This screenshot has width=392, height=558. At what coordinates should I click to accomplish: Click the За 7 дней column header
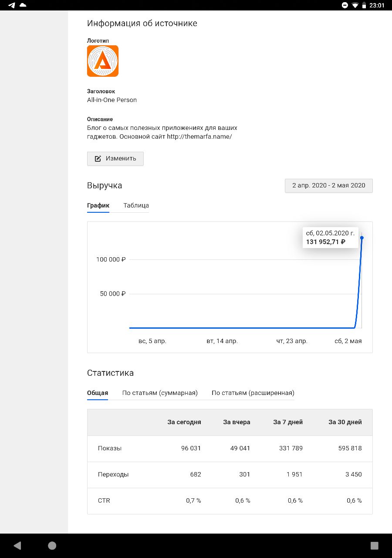tap(288, 422)
